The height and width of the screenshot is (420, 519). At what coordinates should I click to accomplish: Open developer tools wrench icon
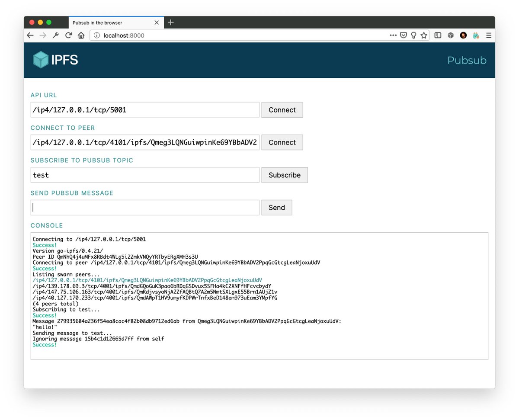tap(55, 35)
